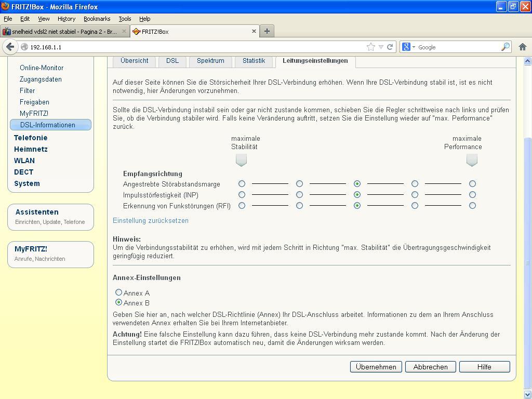Click the maximale Stabilität marker icon

tap(241, 161)
